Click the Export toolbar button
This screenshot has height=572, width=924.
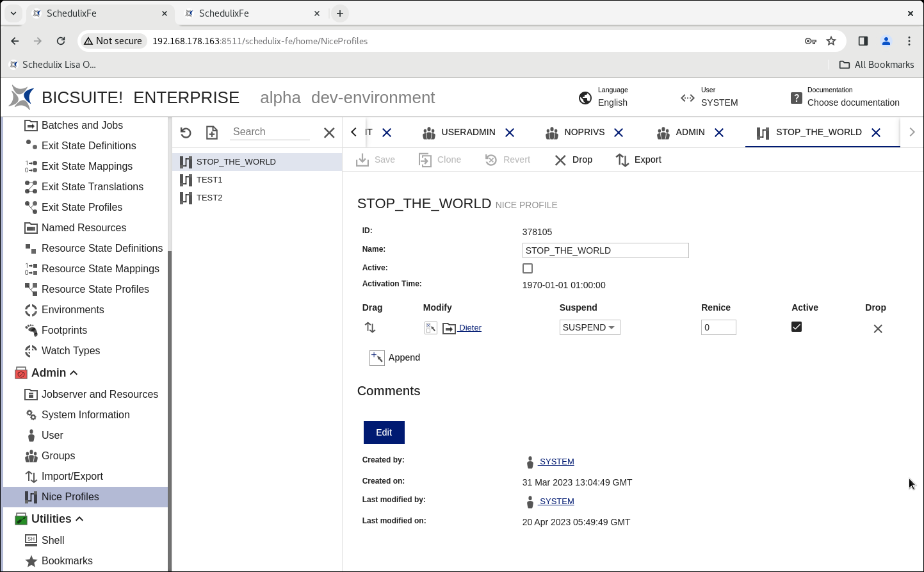[638, 159]
